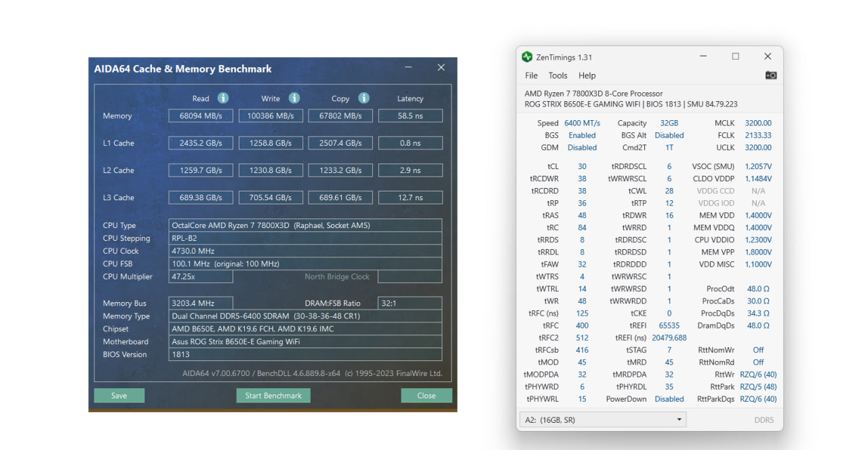868x450 pixels.
Task: Click the CPU Type field OctalCore AMD Ryzen
Action: click(x=305, y=225)
